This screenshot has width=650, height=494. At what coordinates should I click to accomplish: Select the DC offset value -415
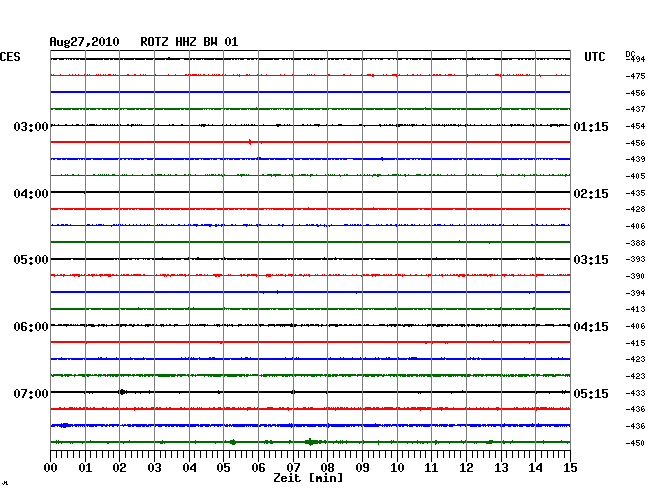pyautogui.click(x=635, y=343)
